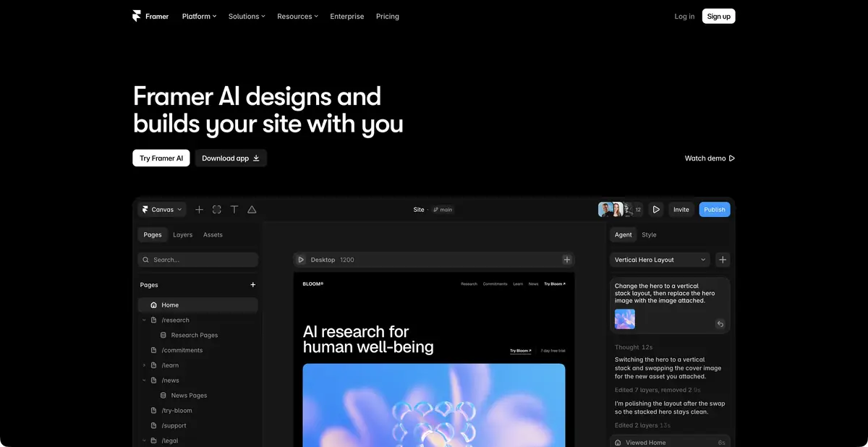Click the undo arrow icon in prompt card

pyautogui.click(x=720, y=324)
